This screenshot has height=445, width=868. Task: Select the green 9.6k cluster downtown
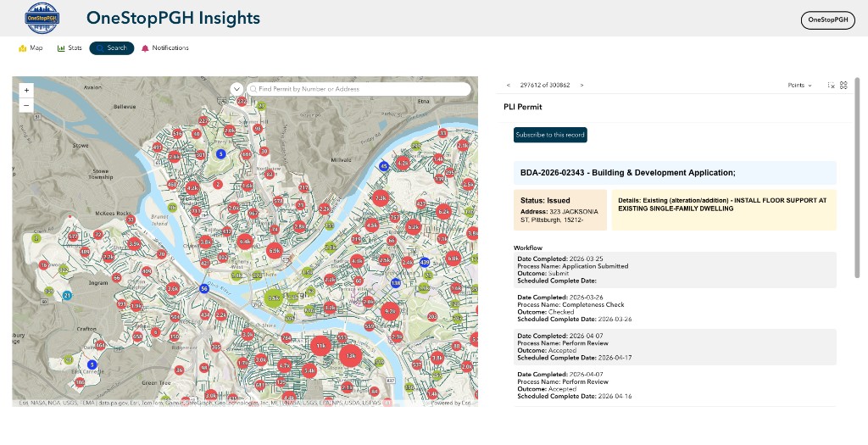274,298
